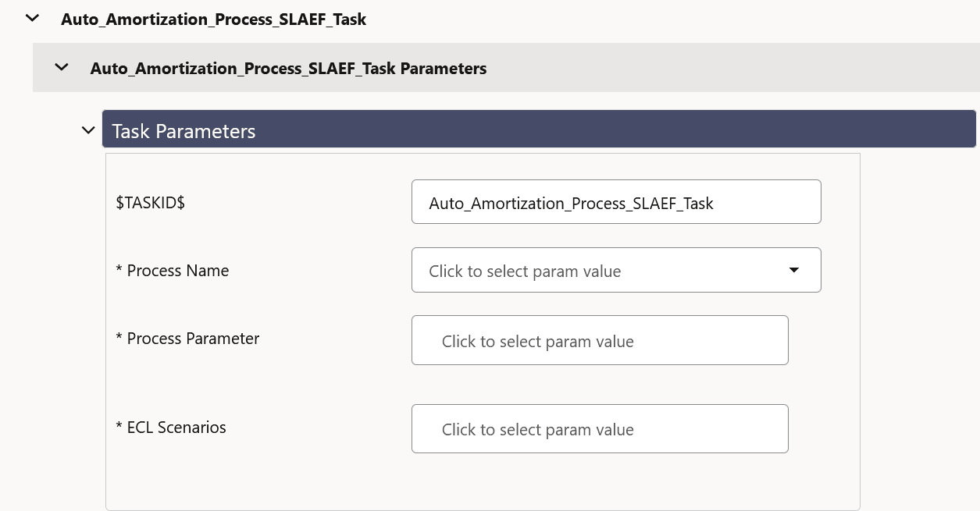Click the Process Name combo box placeholder text
This screenshot has height=511, width=980.
[x=525, y=271]
